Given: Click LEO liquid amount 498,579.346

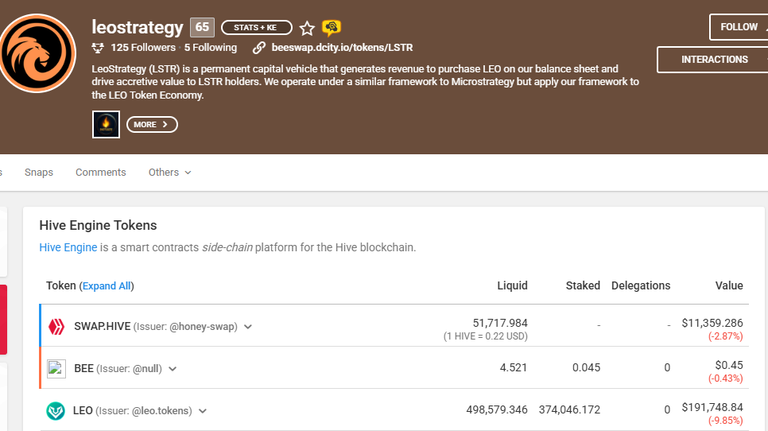Looking at the screenshot, I should click(497, 409).
